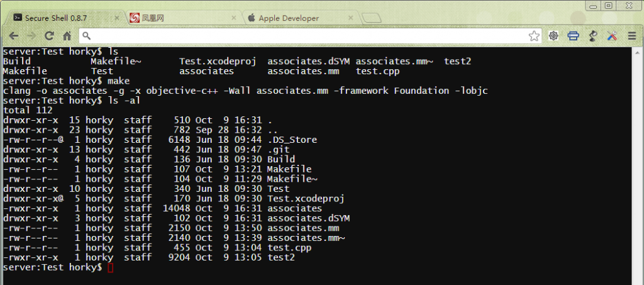Click the blue printer extension icon
The image size is (644, 285).
pyautogui.click(x=574, y=36)
